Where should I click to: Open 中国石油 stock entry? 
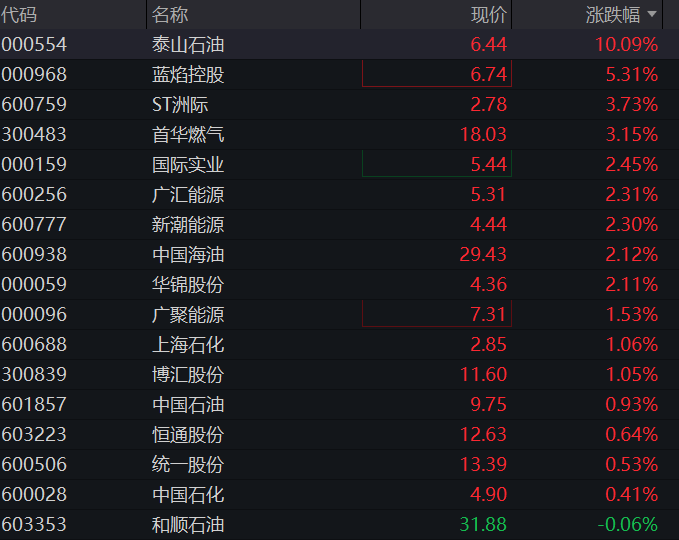coord(188,404)
